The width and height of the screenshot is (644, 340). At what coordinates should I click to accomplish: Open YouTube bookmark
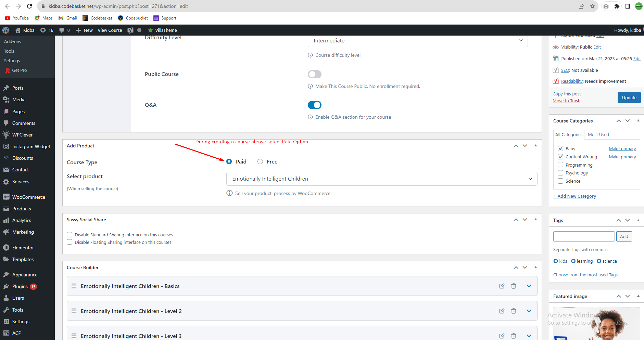[x=17, y=18]
